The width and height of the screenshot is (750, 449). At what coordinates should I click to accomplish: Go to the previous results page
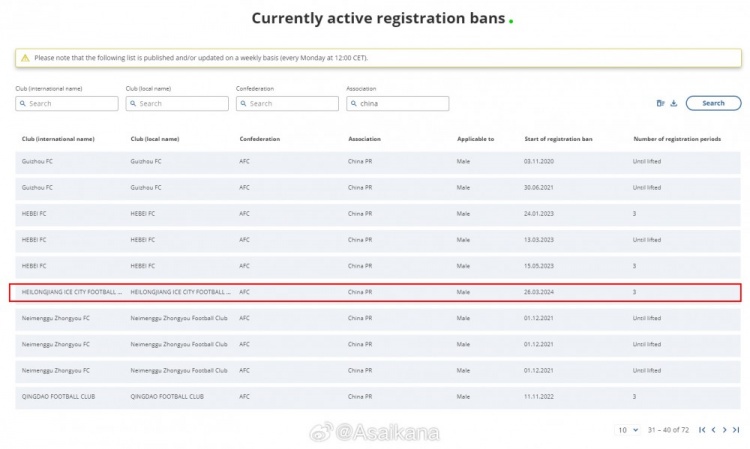713,429
